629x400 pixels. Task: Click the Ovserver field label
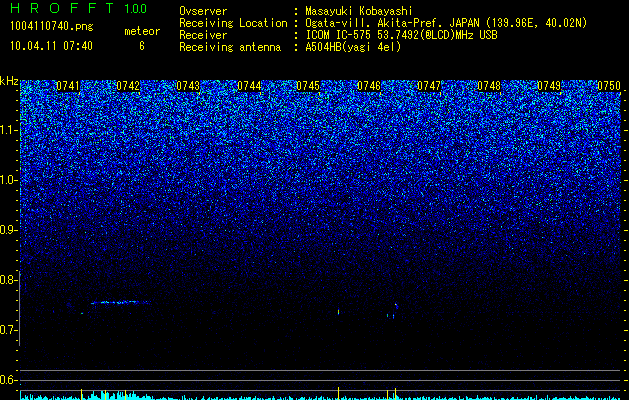203,11
